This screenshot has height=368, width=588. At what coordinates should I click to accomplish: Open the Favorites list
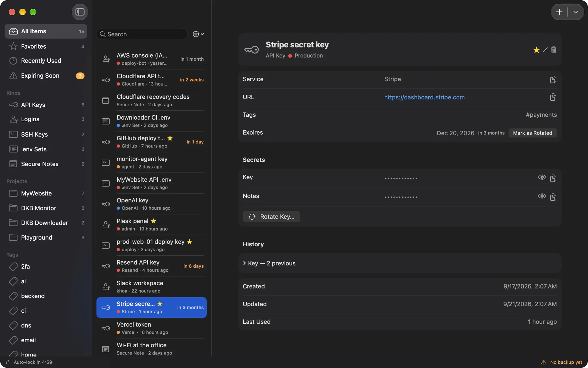[46, 46]
